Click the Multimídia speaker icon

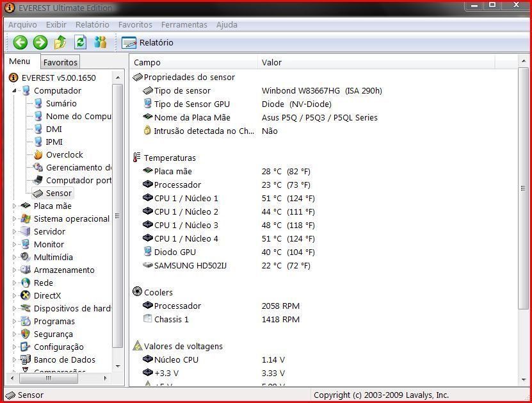(x=26, y=257)
